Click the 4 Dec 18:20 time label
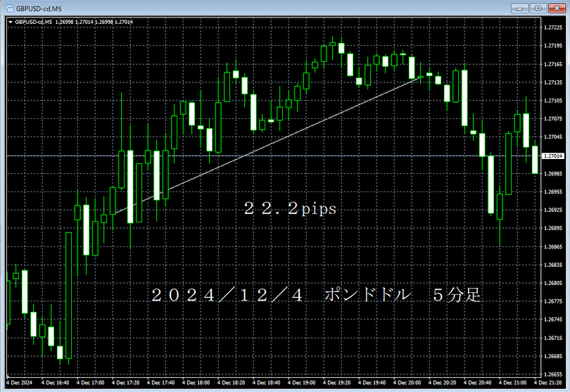 point(232,383)
